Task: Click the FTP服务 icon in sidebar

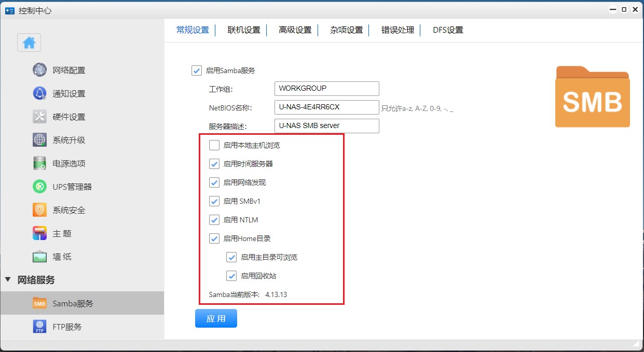Action: click(x=40, y=327)
